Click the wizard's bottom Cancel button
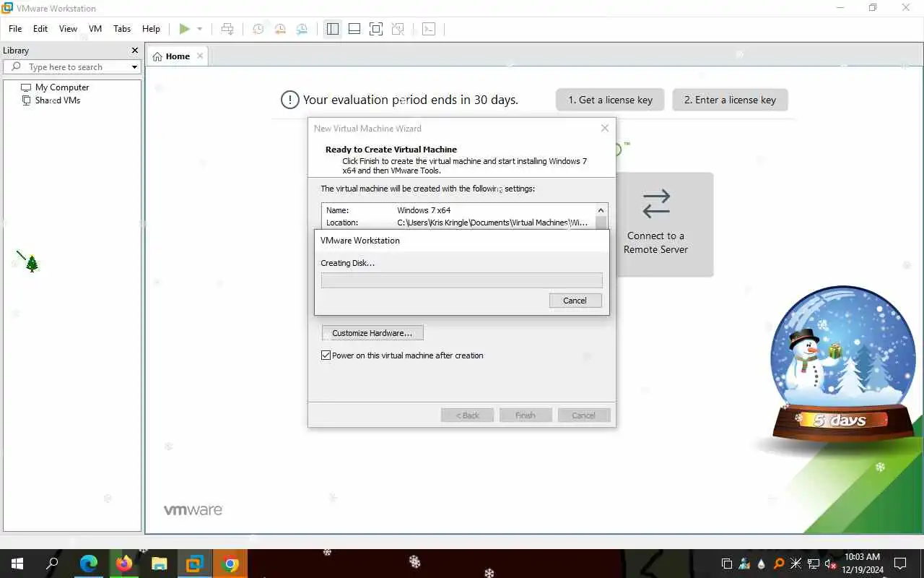 coord(584,415)
